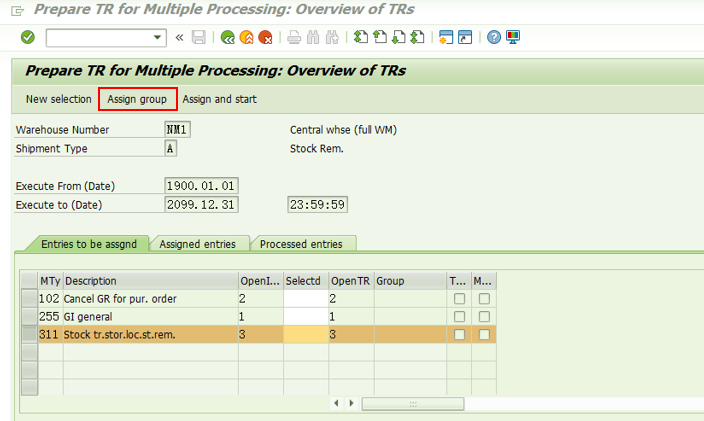Click the Cancel GR for pur. order cell
The height and width of the screenshot is (421, 704).
[x=150, y=298]
